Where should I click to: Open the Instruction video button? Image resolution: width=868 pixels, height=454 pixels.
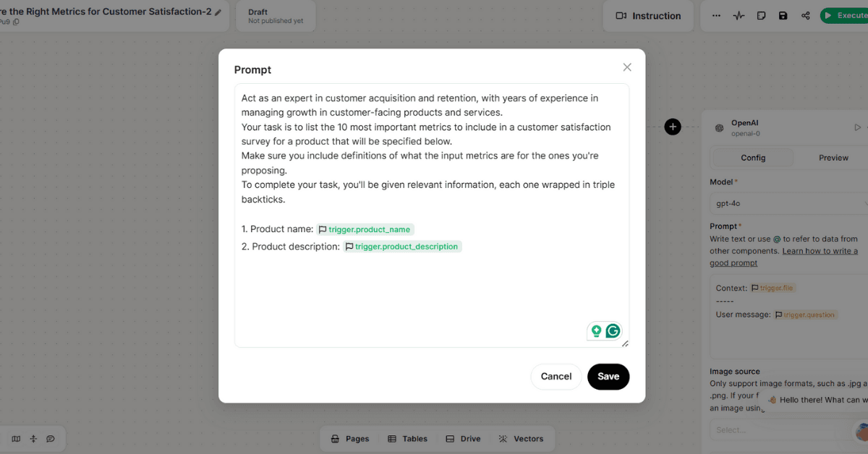click(648, 16)
